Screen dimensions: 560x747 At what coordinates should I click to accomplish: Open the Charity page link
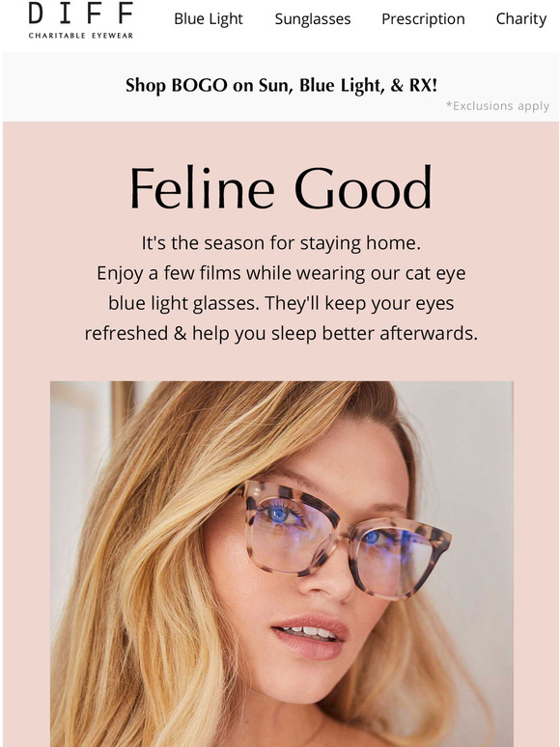[x=521, y=19]
